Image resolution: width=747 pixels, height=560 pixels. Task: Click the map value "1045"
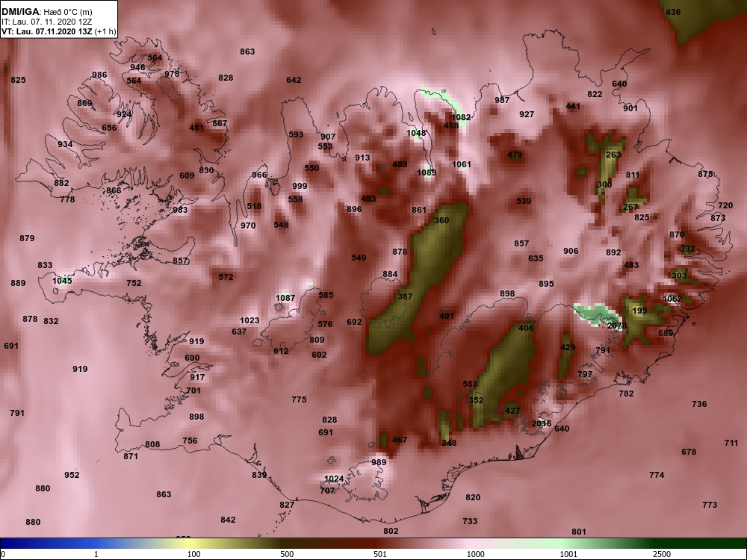click(x=62, y=281)
